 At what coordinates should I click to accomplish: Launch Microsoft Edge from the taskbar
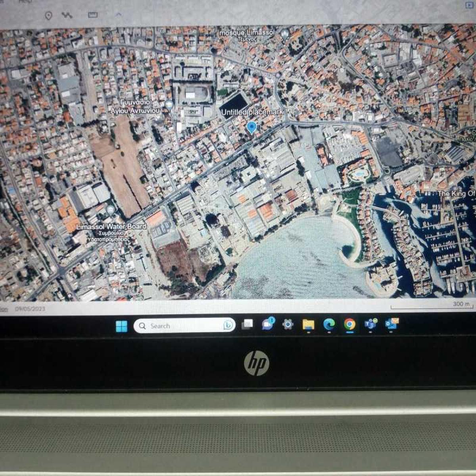(329, 324)
